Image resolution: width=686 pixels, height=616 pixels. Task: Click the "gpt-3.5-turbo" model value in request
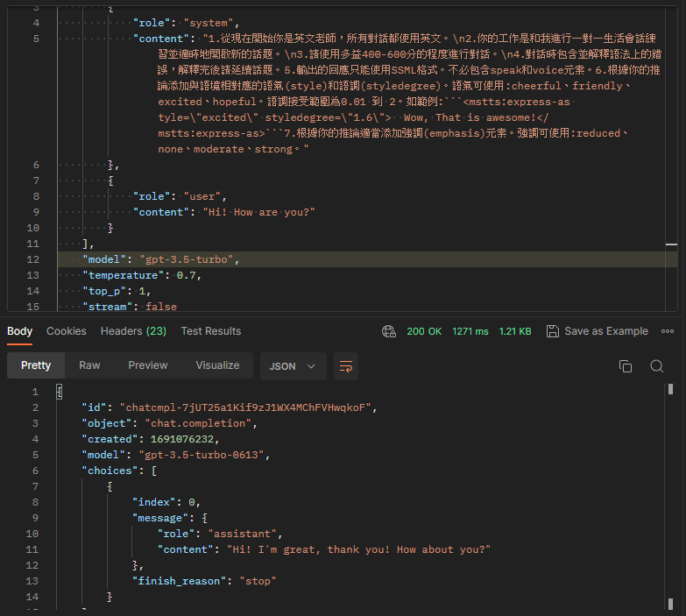pos(187,259)
